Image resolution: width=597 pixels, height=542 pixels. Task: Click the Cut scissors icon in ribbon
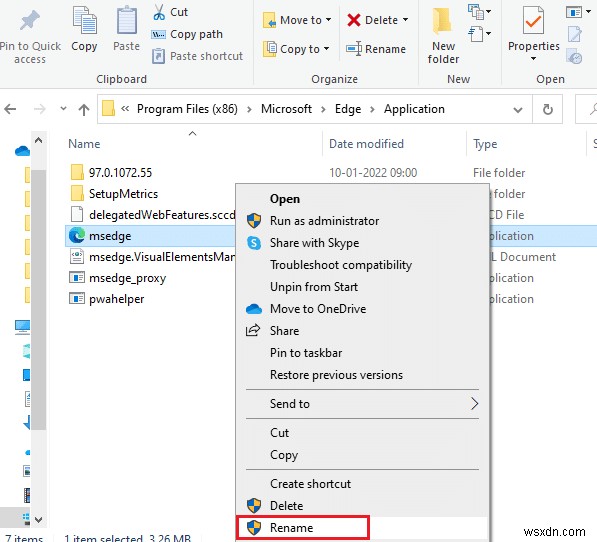159,12
